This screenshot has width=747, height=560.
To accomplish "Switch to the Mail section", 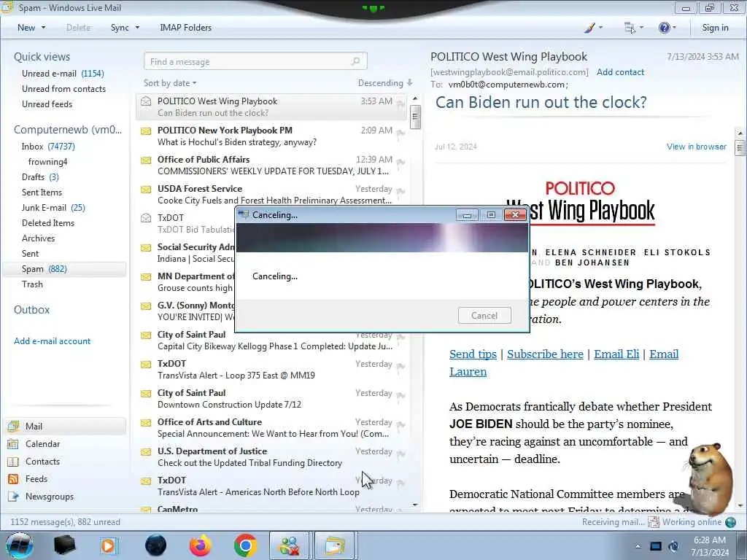I will [65, 426].
